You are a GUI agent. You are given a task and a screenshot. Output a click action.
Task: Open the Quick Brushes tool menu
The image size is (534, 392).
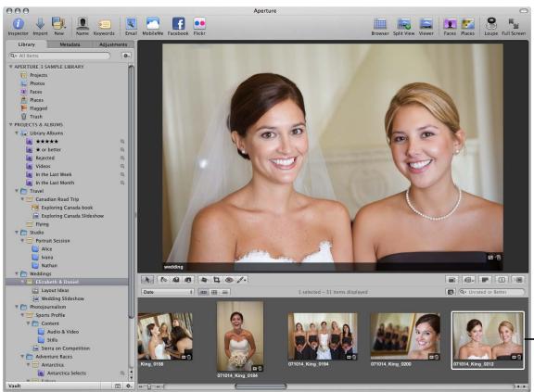coord(241,280)
